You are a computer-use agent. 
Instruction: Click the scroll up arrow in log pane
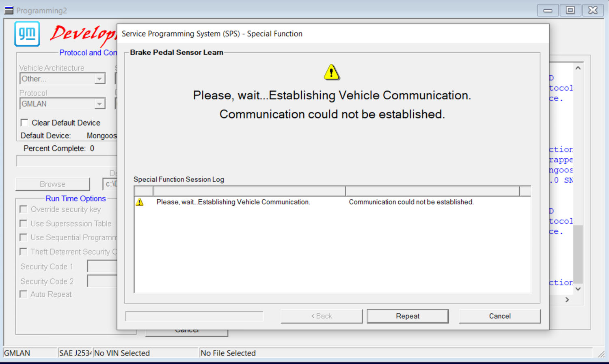578,68
